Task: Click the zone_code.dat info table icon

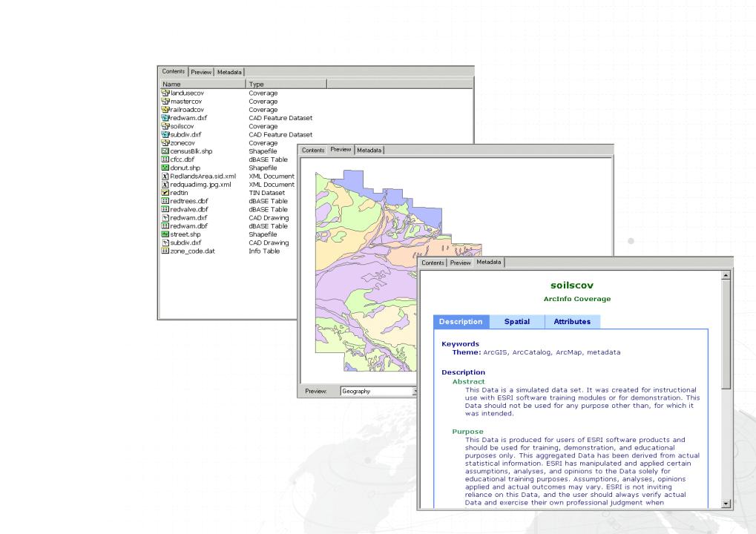Action: pyautogui.click(x=165, y=251)
